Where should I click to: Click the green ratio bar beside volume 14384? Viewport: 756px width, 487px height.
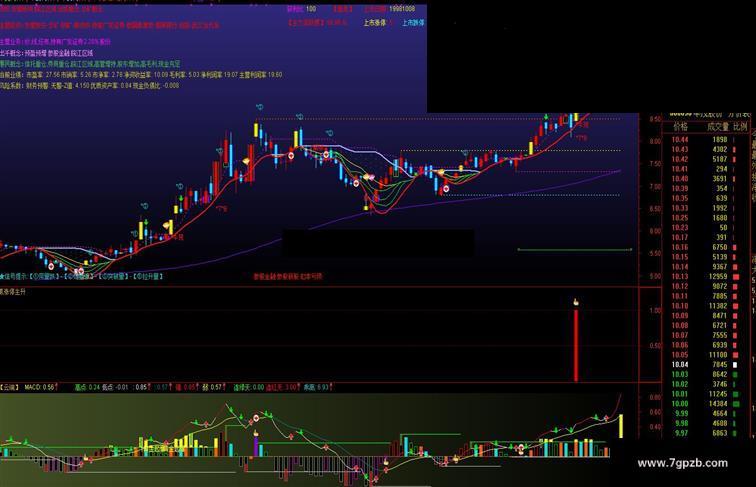click(736, 404)
